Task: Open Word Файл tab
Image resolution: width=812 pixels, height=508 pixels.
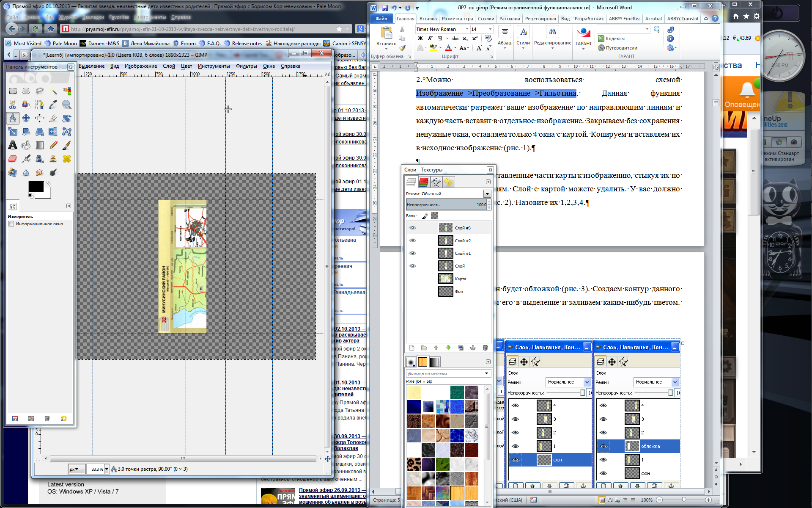Action: point(381,19)
